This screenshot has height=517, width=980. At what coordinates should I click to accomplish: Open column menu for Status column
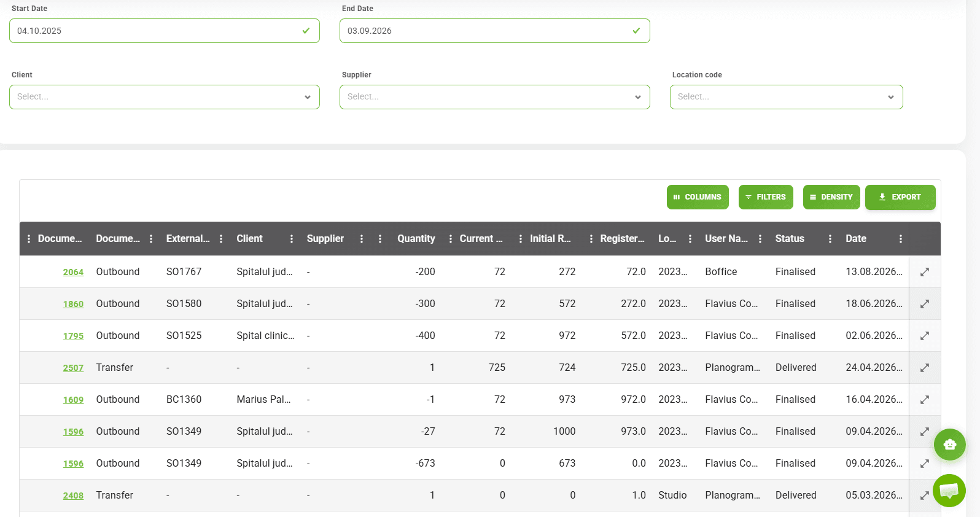click(x=830, y=239)
